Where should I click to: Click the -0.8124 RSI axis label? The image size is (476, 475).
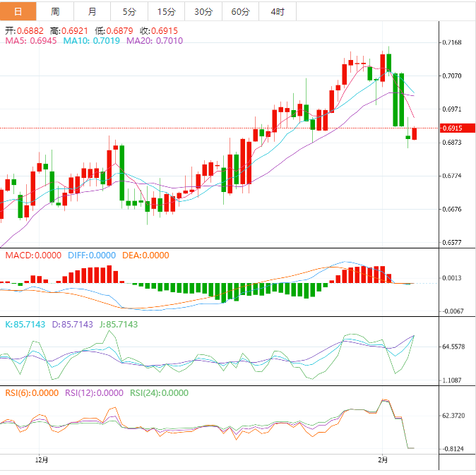click(453, 449)
